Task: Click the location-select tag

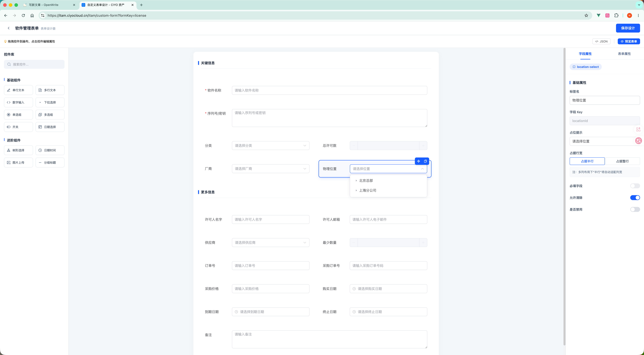Action: [x=585, y=67]
